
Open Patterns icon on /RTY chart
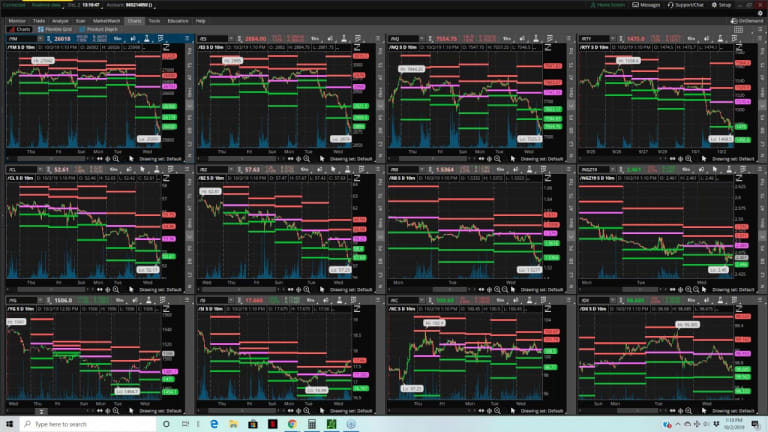tap(734, 39)
